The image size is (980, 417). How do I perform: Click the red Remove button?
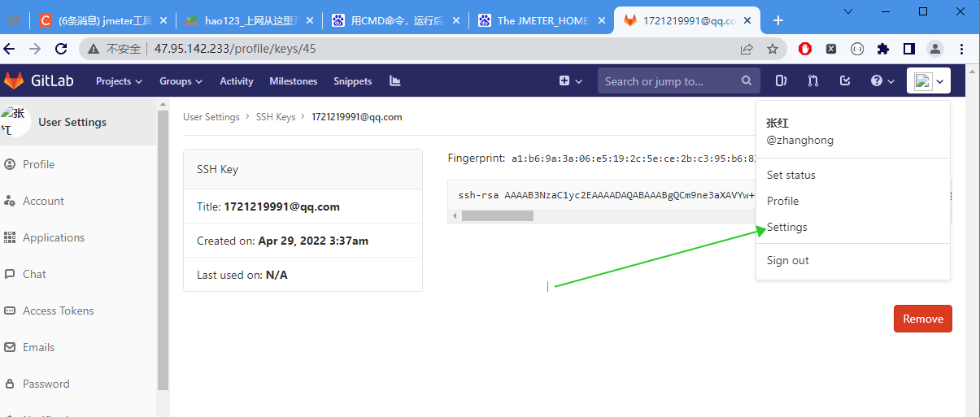pyautogui.click(x=923, y=319)
